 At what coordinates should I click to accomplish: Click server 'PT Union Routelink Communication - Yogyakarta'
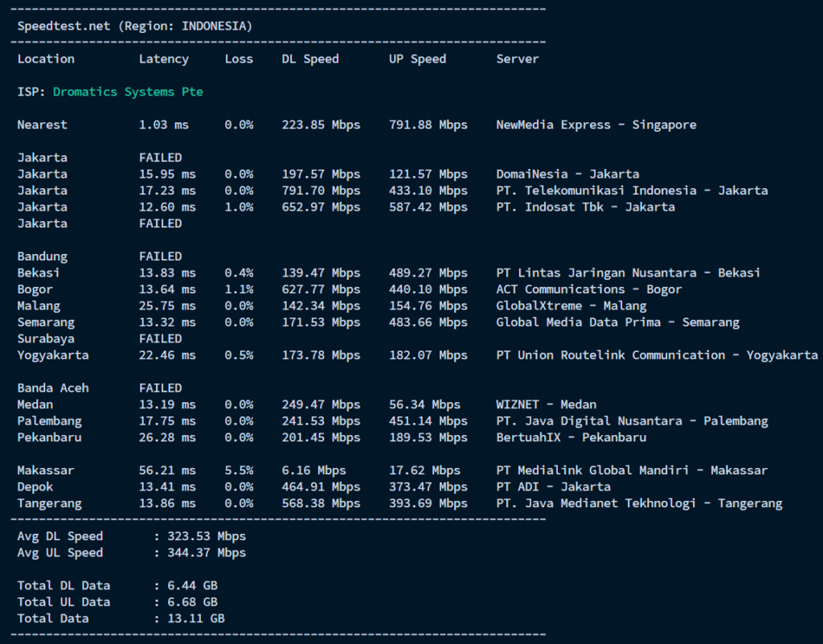(x=657, y=355)
